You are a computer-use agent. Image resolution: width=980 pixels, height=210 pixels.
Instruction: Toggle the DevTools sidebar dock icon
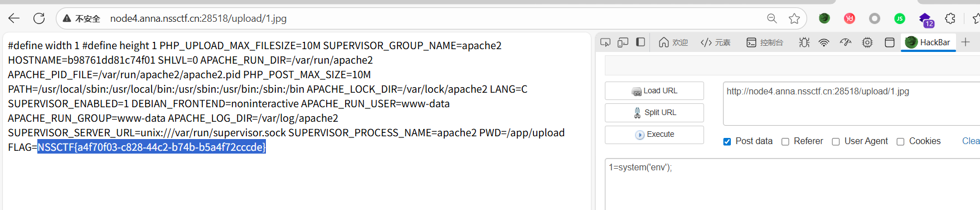pyautogui.click(x=641, y=42)
